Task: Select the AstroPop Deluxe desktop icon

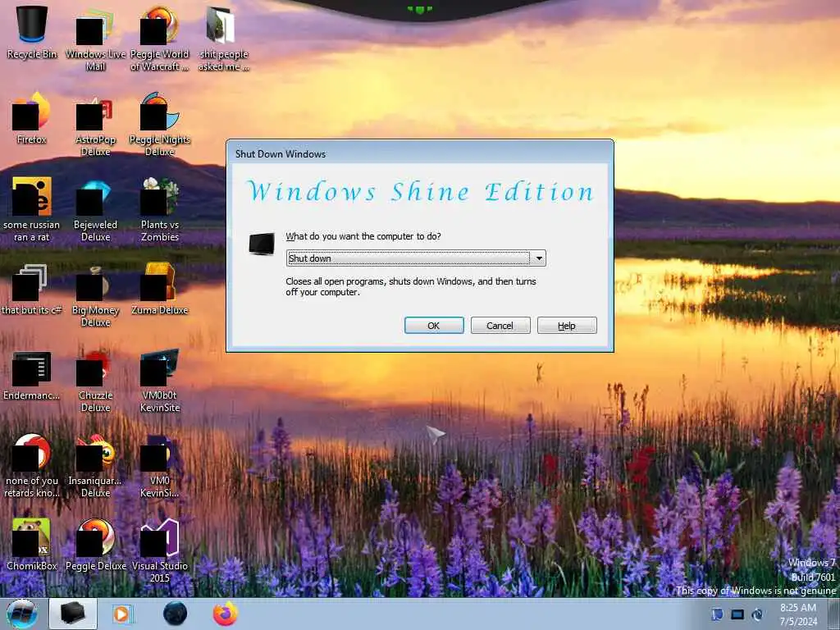Action: click(x=95, y=123)
